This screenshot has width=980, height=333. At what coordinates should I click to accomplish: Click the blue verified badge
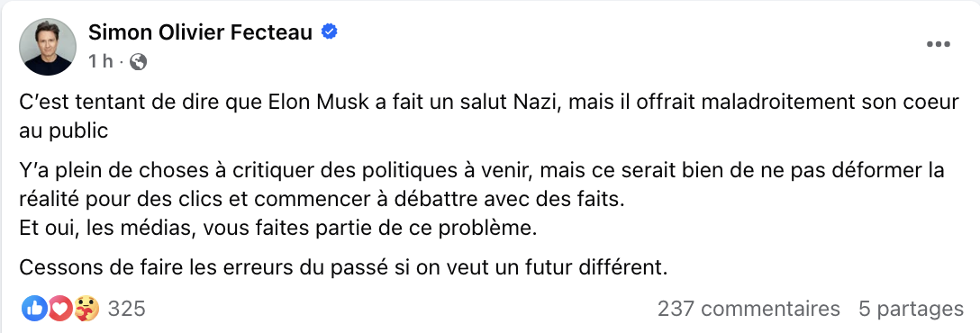click(x=330, y=31)
